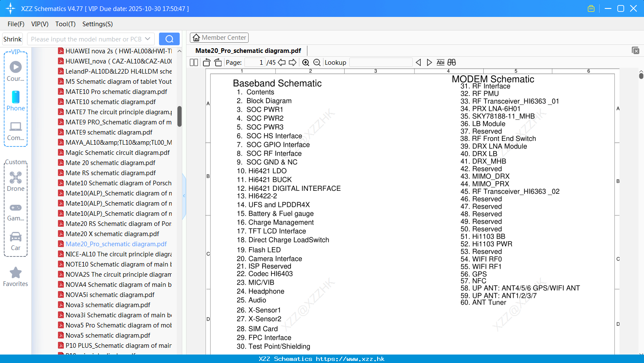Viewport: 644px width, 363px height.
Task: Find next lookup result triangle
Action: pos(429,63)
